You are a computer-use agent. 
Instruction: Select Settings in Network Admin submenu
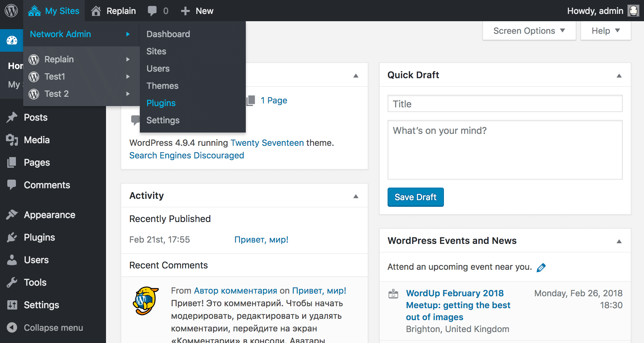click(163, 120)
